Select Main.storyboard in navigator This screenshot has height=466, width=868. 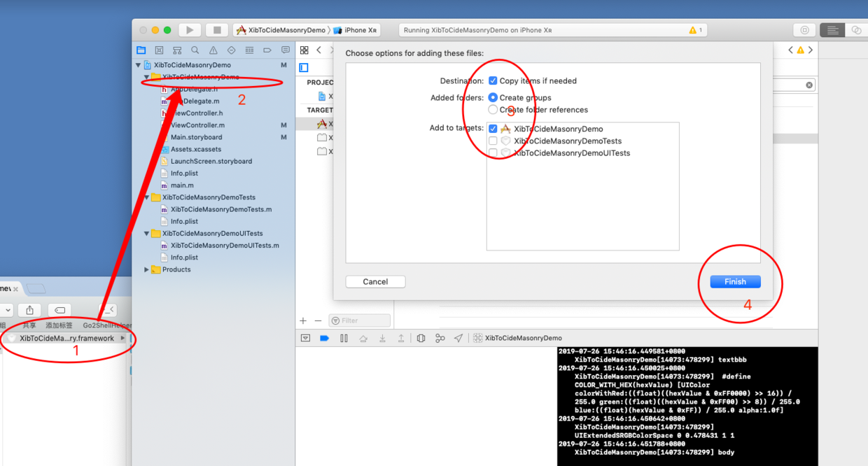point(196,137)
